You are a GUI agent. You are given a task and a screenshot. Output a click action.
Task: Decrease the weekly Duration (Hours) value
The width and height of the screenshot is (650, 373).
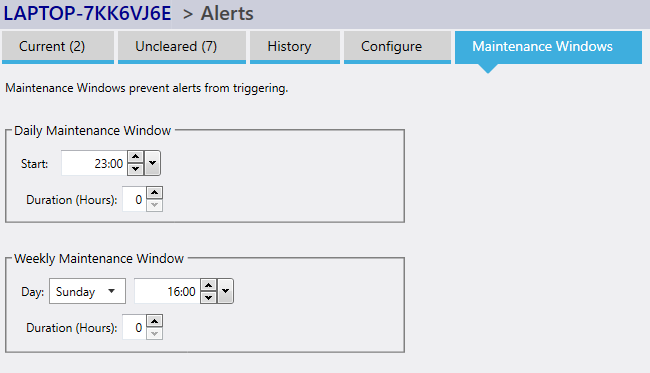click(155, 333)
